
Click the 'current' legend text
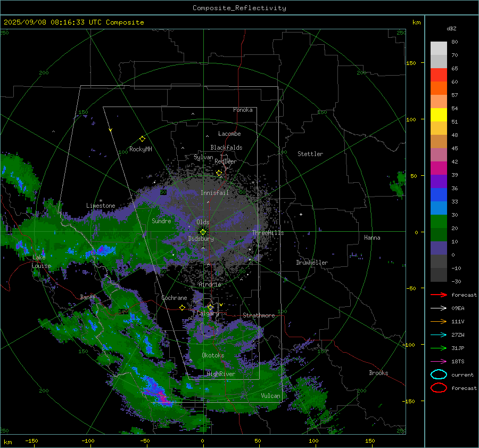[x=462, y=374]
